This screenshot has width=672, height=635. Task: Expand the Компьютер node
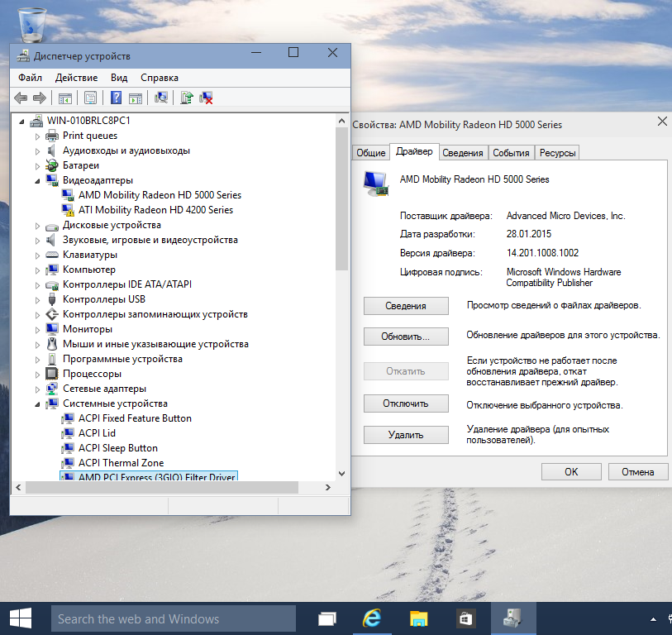(x=38, y=270)
